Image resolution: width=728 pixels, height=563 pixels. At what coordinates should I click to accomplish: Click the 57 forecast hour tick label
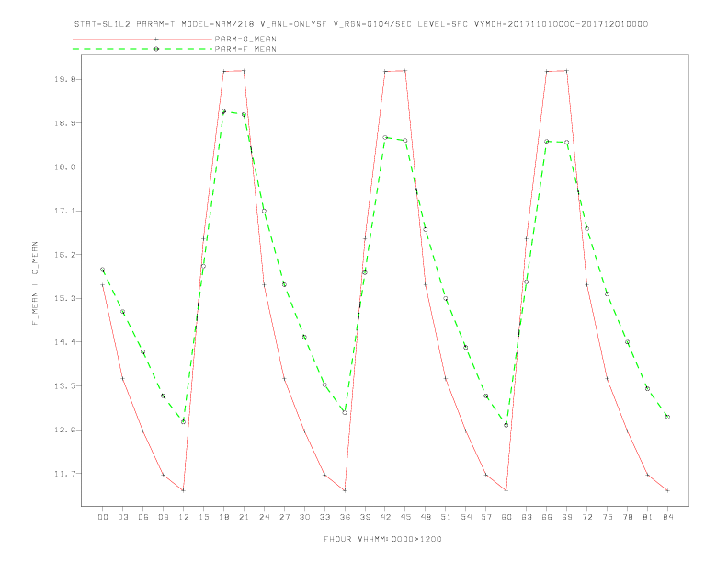[x=486, y=517]
